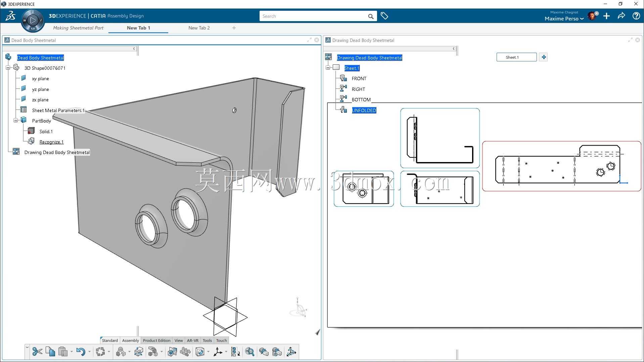Select the RIGHT view in drawing tree
644x362 pixels.
click(358, 89)
